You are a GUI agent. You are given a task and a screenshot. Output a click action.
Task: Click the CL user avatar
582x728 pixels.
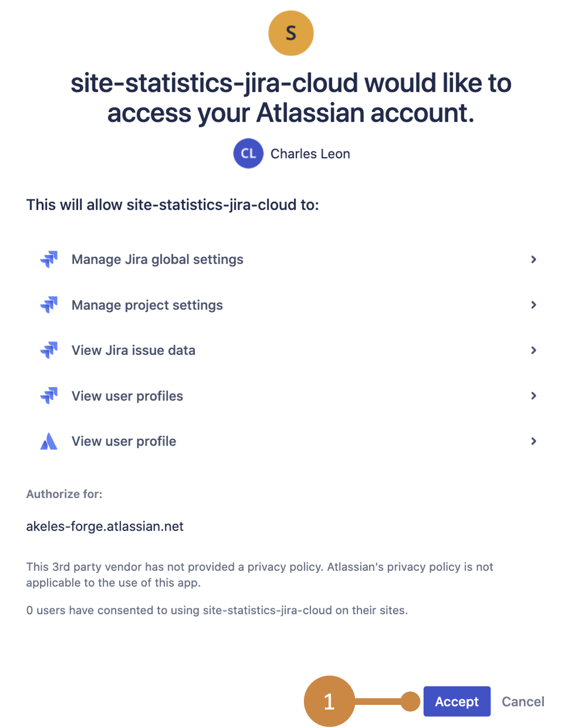pos(248,154)
